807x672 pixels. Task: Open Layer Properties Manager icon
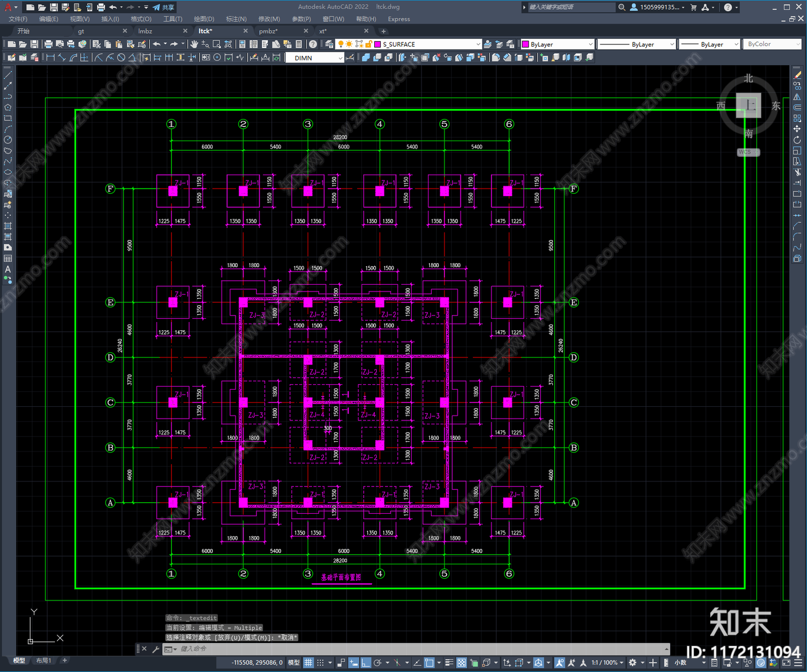[x=329, y=44]
